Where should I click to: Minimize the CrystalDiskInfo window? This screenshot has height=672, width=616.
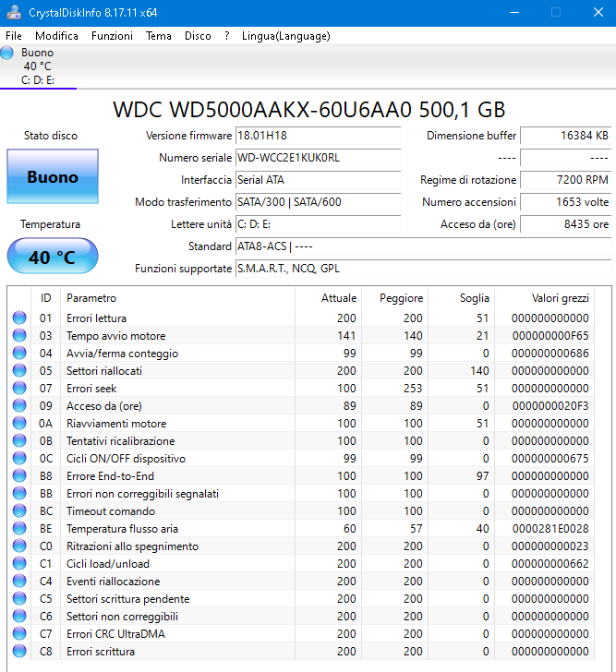pos(514,12)
